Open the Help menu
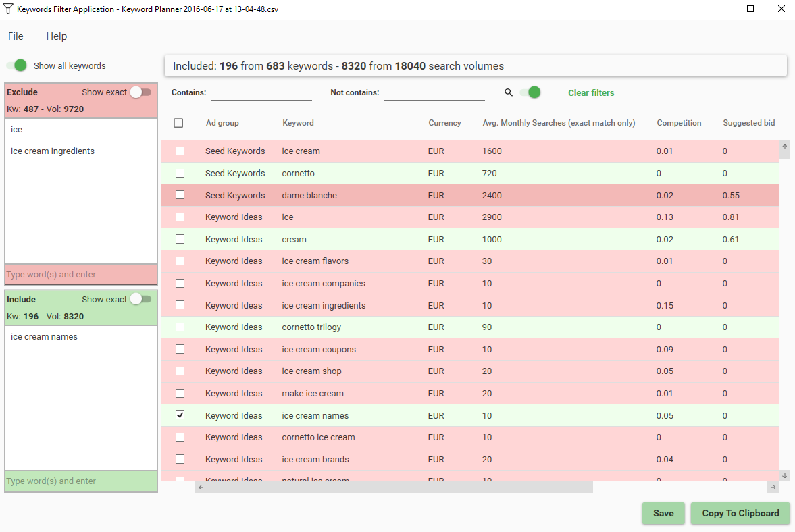Image resolution: width=795 pixels, height=532 pixels. tap(57, 36)
